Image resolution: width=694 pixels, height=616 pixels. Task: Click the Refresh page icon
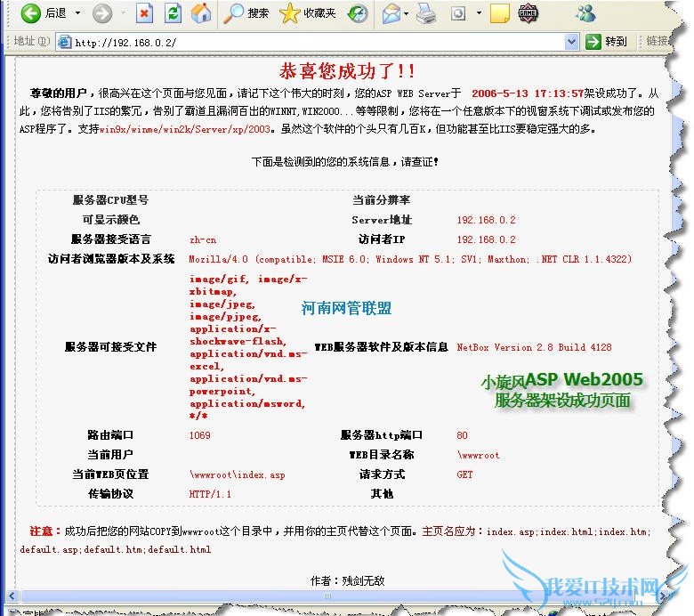point(173,13)
